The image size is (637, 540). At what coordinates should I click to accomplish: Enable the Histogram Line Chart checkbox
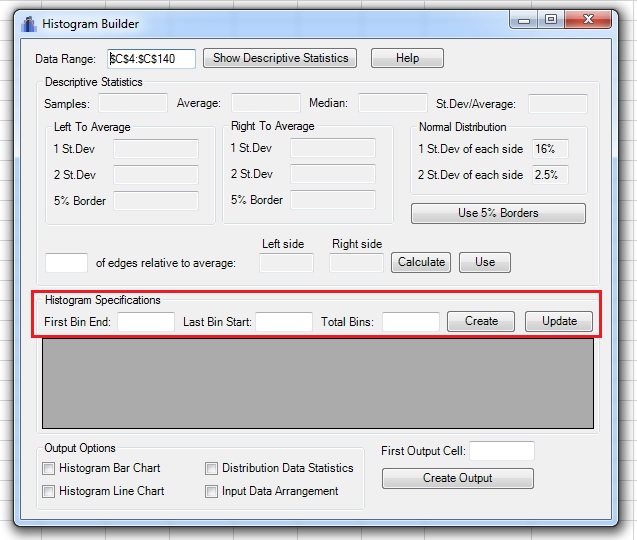(48, 492)
